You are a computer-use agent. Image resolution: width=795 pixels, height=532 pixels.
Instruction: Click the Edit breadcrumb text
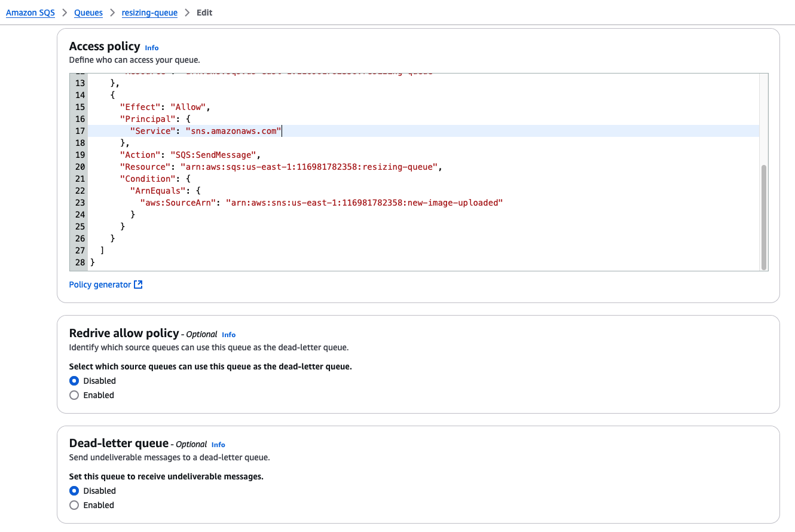coord(204,13)
